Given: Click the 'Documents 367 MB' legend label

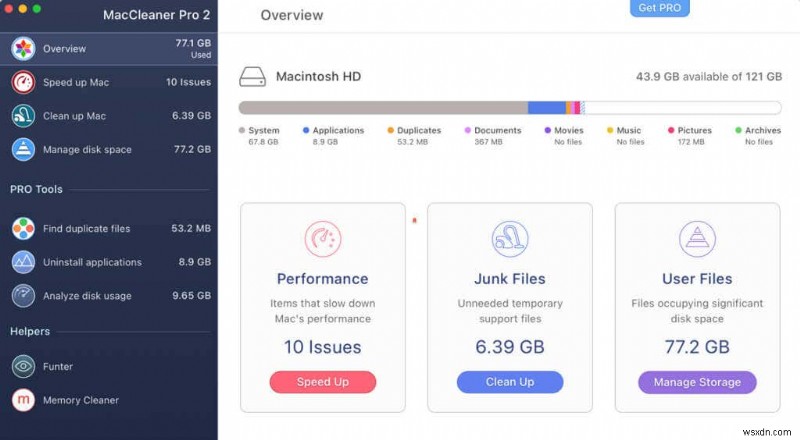Looking at the screenshot, I should tap(497, 136).
